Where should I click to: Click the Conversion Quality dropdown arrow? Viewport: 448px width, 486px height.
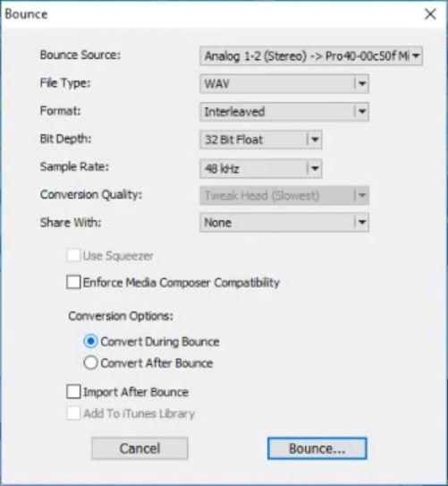tap(361, 195)
